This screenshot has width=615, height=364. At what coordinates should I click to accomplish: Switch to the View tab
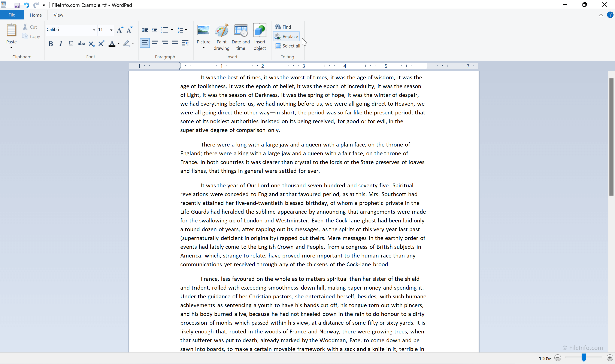(58, 15)
